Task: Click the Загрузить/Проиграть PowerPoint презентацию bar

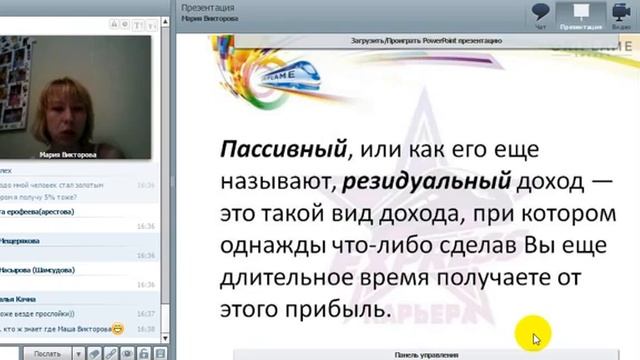Action: 426,41
